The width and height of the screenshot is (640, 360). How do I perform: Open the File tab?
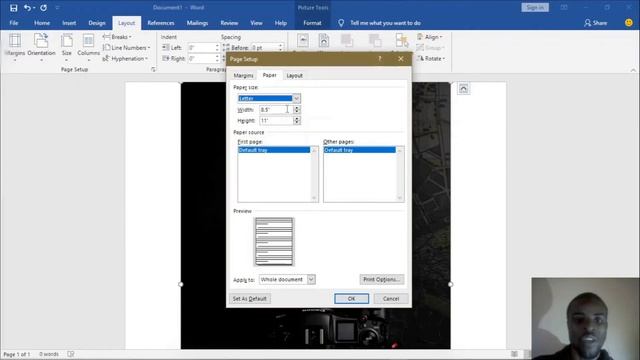click(x=14, y=23)
